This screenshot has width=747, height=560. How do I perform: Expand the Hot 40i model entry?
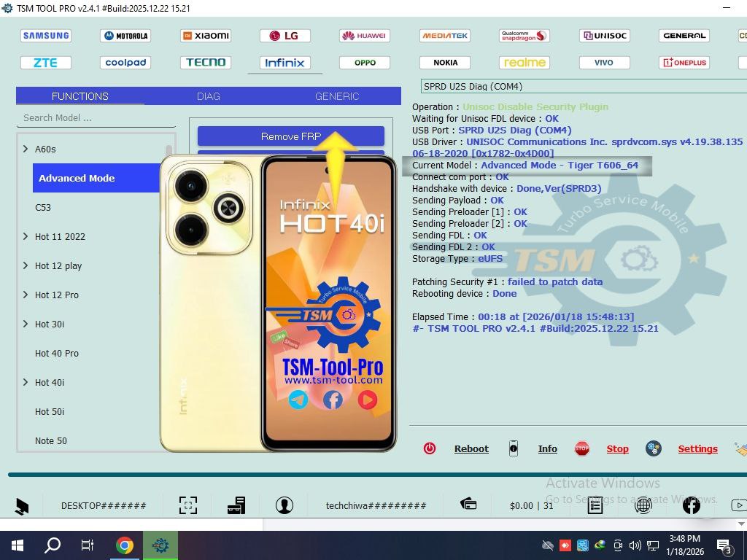pyautogui.click(x=26, y=382)
